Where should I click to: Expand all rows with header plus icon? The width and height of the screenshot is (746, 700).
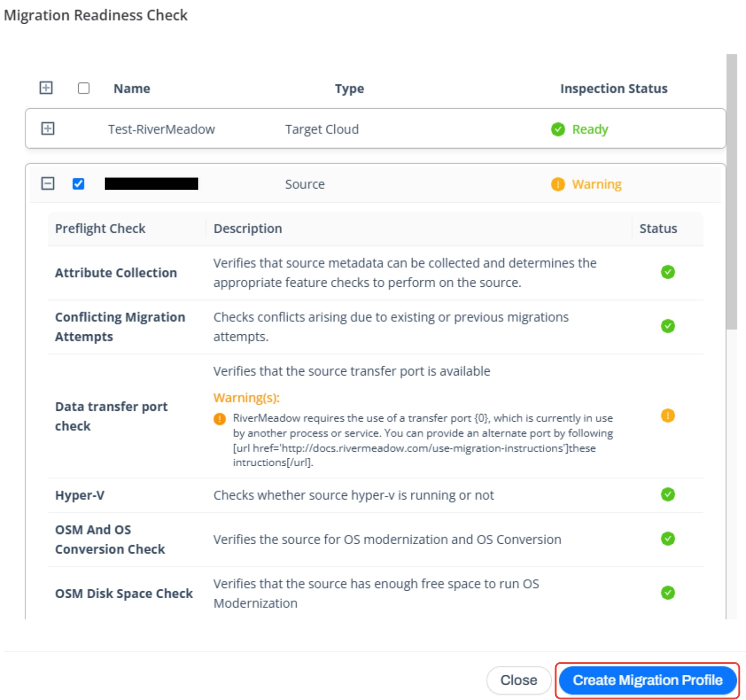(46, 88)
